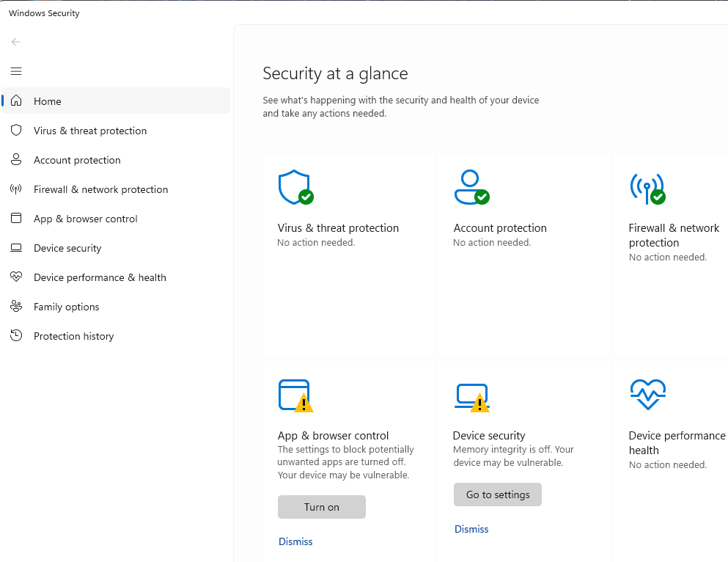Image resolution: width=728 pixels, height=562 pixels.
Task: Click the window icon beside App & browser control
Action: click(16, 218)
